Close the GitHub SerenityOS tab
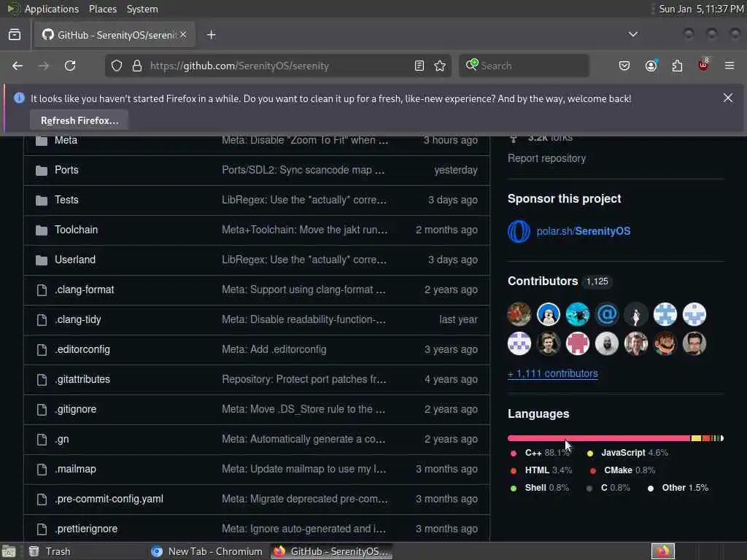 coord(183,35)
